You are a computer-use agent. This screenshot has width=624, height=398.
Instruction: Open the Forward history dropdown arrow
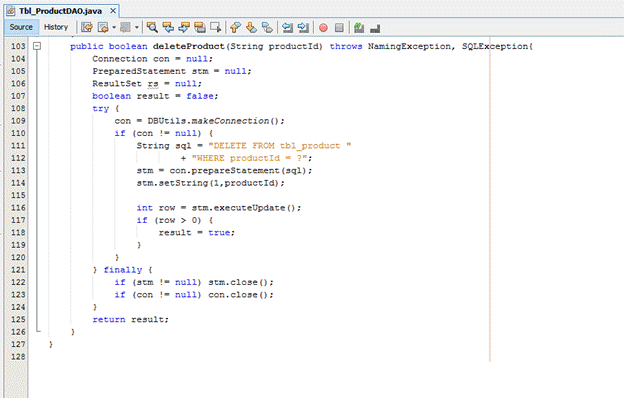click(136, 27)
